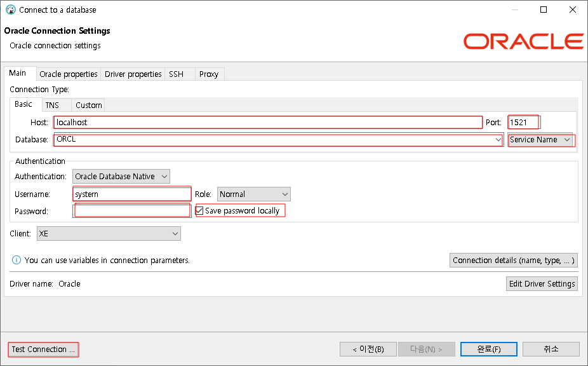
Task: Expand the Authentication method dropdown
Action: click(121, 177)
